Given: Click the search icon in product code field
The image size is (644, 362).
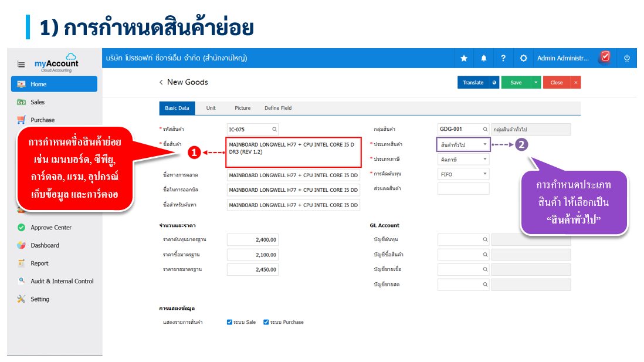Looking at the screenshot, I should (x=274, y=129).
